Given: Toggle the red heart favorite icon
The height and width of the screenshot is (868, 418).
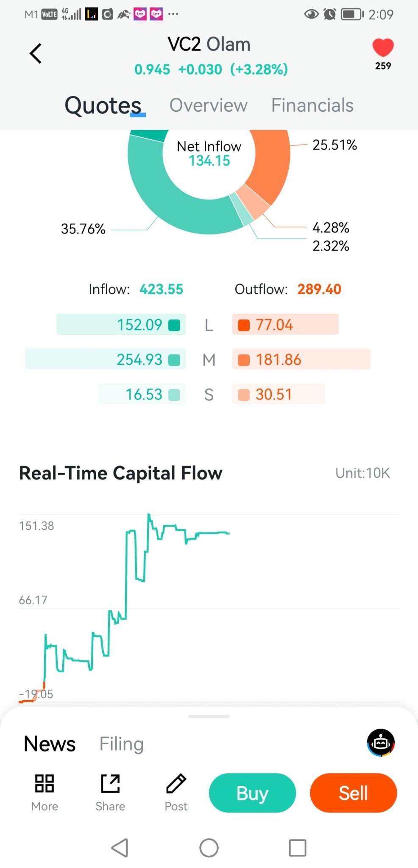Looking at the screenshot, I should [x=383, y=47].
